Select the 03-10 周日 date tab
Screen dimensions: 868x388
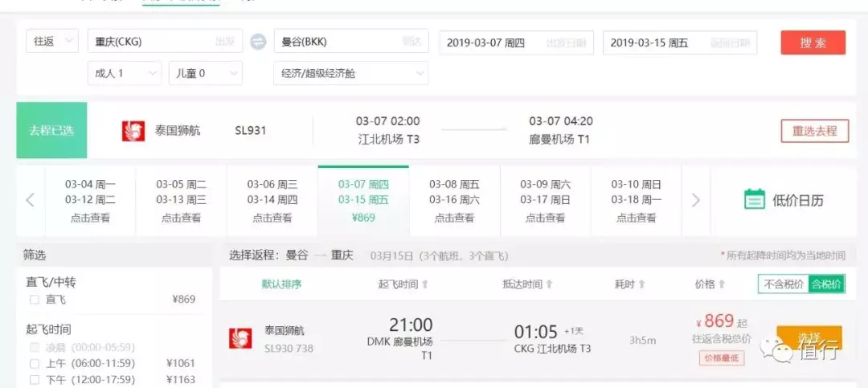(636, 201)
